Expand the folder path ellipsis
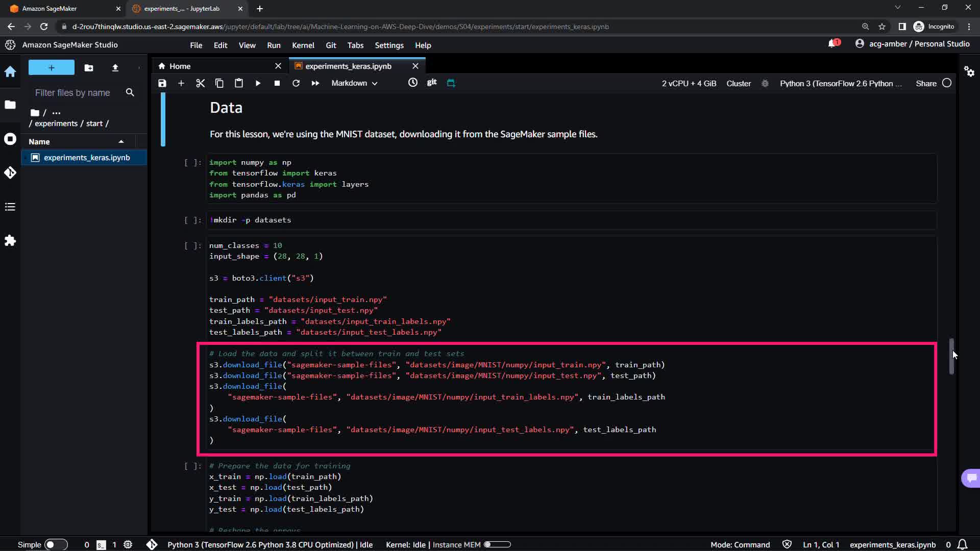Viewport: 980px width, 551px height. [x=56, y=113]
